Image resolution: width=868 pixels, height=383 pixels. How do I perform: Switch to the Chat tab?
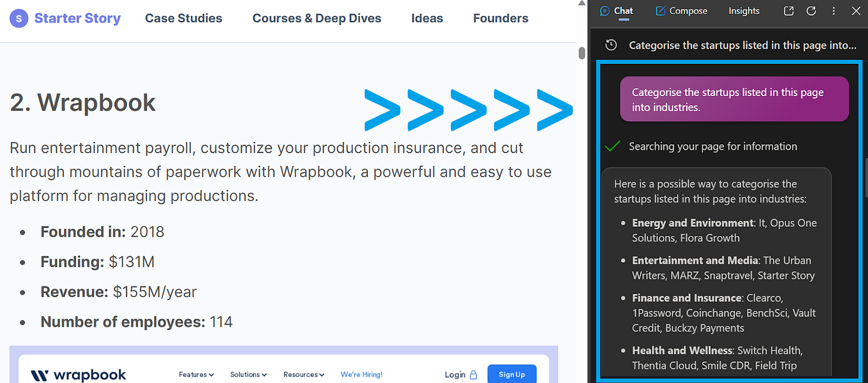[x=617, y=11]
